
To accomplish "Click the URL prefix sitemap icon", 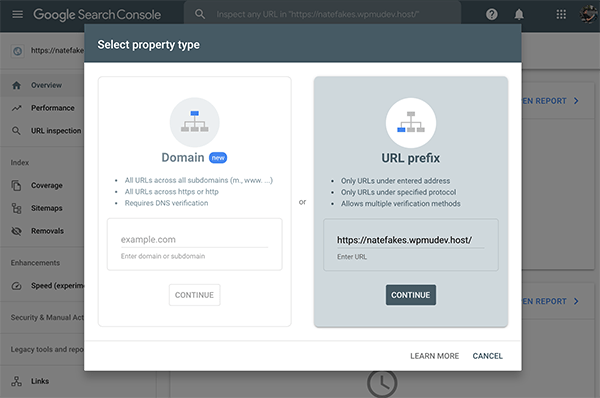I will pos(411,122).
